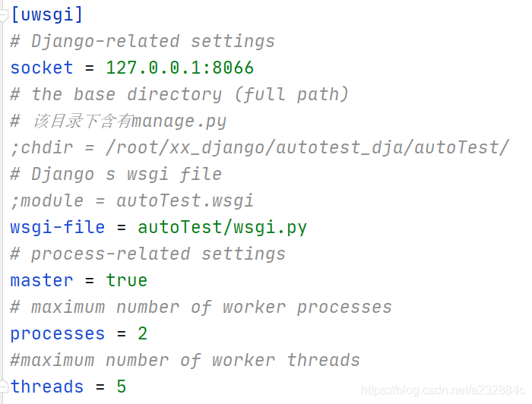Viewport: 532px width, 404px height.
Task: Click the processes value '2'
Action: tap(143, 334)
